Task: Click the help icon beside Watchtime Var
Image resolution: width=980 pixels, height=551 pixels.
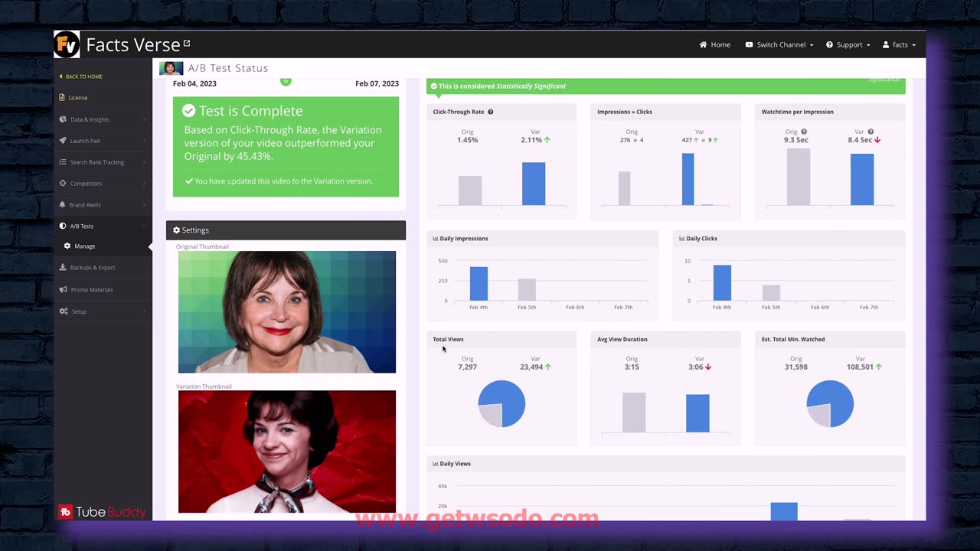Action: tap(871, 132)
